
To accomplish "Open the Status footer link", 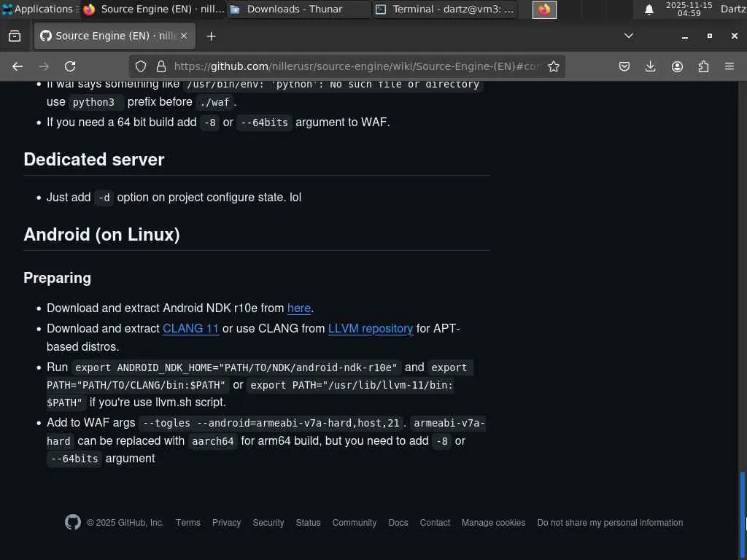I will (309, 522).
